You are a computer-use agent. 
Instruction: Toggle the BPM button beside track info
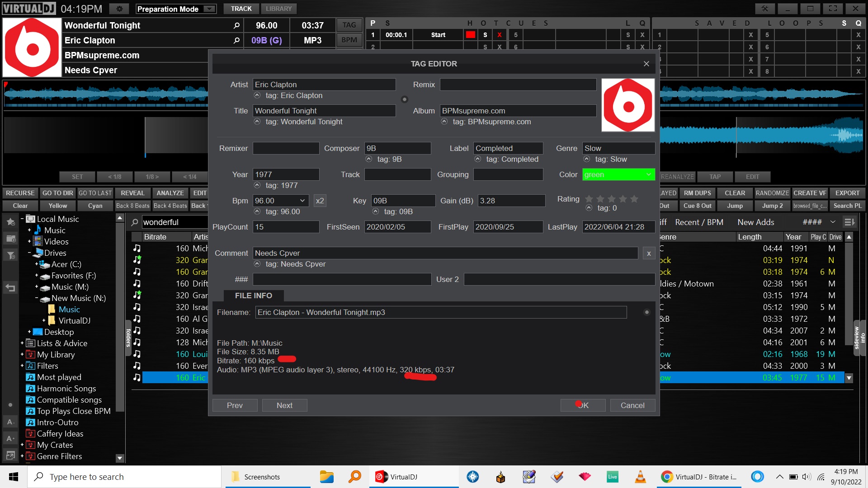pos(349,40)
